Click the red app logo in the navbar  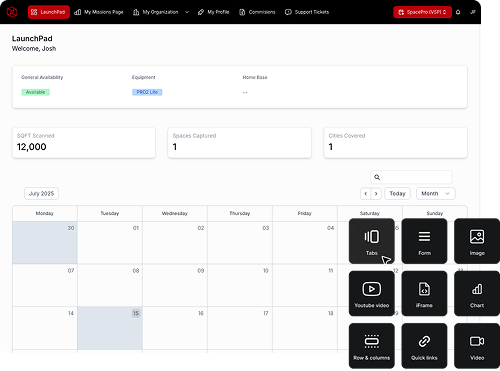[12, 12]
